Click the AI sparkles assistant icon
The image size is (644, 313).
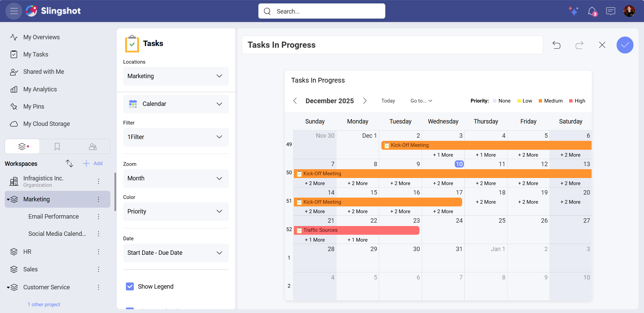(574, 11)
